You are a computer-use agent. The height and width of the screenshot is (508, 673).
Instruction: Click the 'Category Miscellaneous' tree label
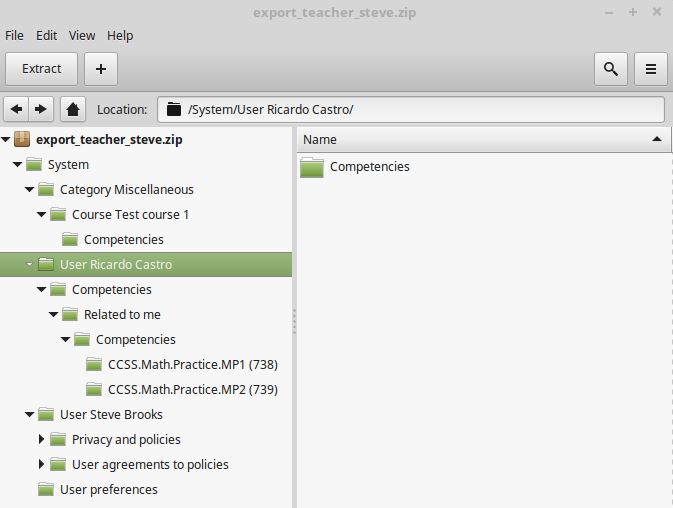[127, 190]
